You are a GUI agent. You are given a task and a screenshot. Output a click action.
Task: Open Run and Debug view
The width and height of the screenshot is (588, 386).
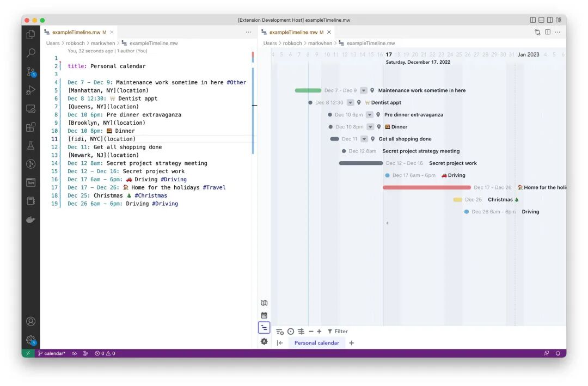(x=30, y=90)
